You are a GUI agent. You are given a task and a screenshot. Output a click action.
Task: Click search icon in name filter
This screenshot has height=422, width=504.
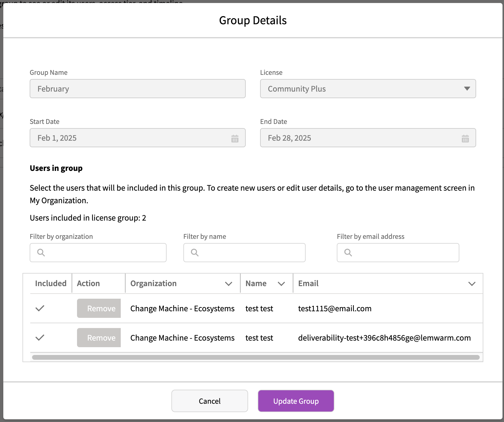pos(195,253)
